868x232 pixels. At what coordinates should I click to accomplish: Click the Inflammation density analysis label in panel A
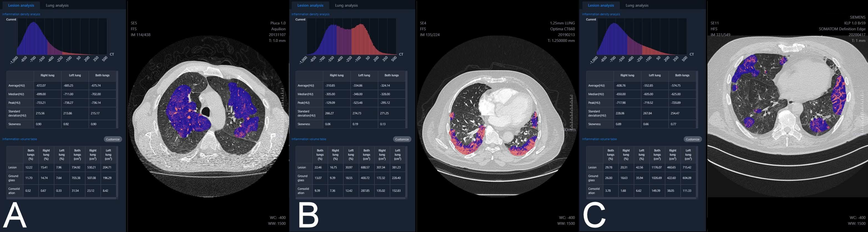point(21,14)
